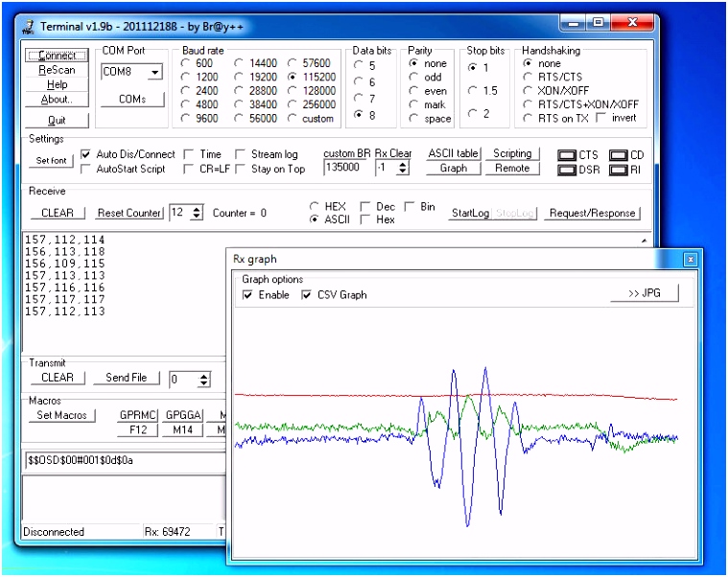Click the Rx Clear value stepper arrows
Screen dimensions: 728x577
403,168
